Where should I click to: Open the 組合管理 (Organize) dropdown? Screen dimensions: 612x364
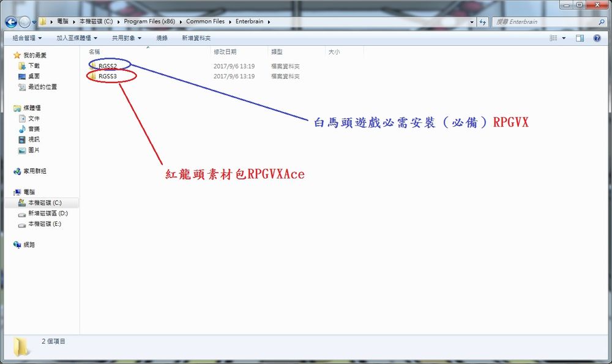pos(25,38)
